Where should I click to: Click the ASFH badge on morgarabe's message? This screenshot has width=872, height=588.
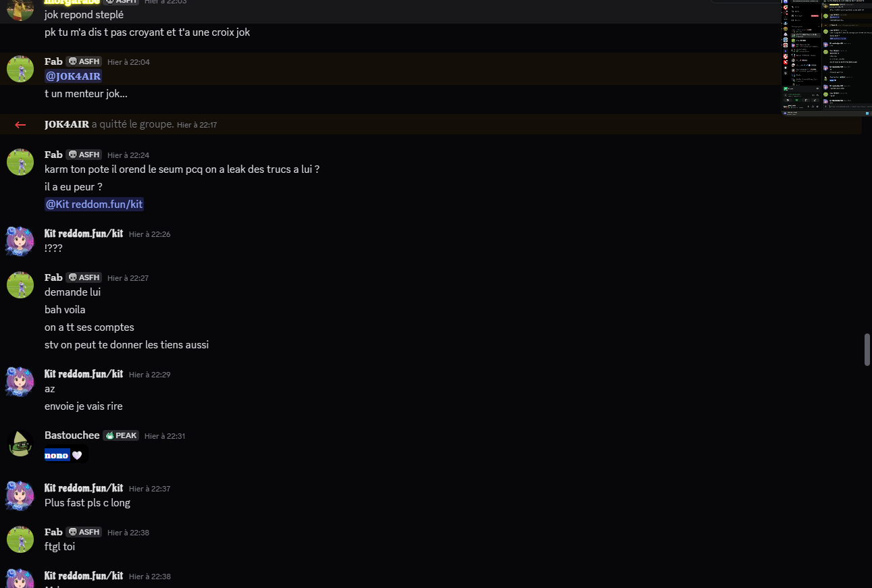click(122, 1)
